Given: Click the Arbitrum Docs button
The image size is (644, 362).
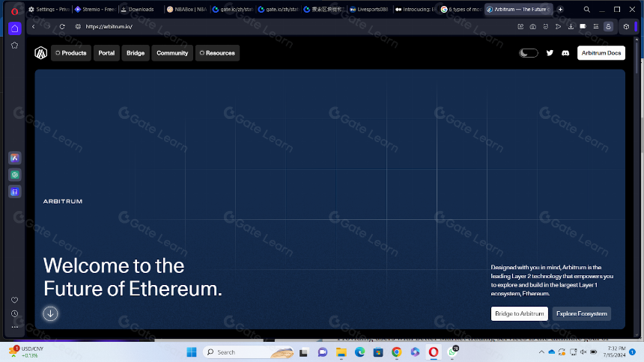Looking at the screenshot, I should coord(601,53).
